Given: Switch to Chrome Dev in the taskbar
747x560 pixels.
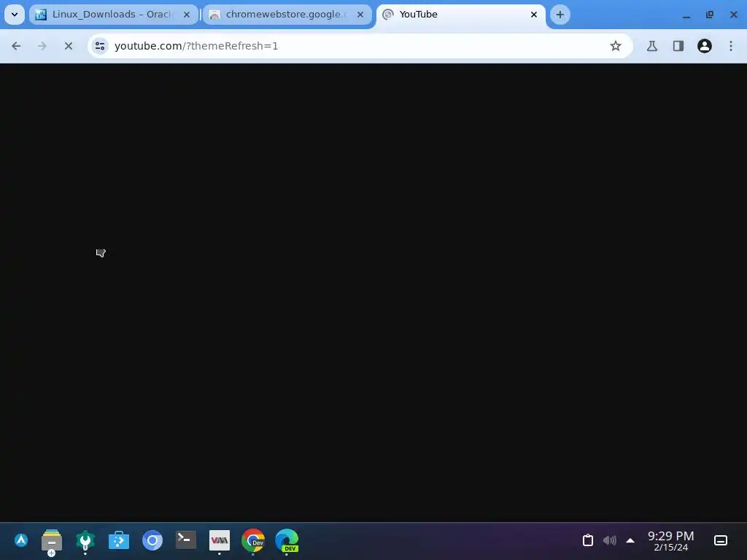Looking at the screenshot, I should [x=253, y=540].
